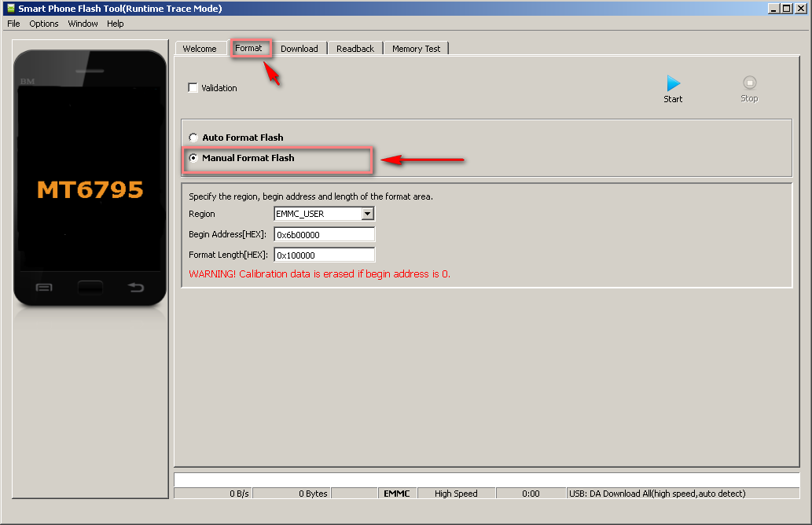The height and width of the screenshot is (525, 812).
Task: Click the blue Start play icon
Action: click(673, 83)
